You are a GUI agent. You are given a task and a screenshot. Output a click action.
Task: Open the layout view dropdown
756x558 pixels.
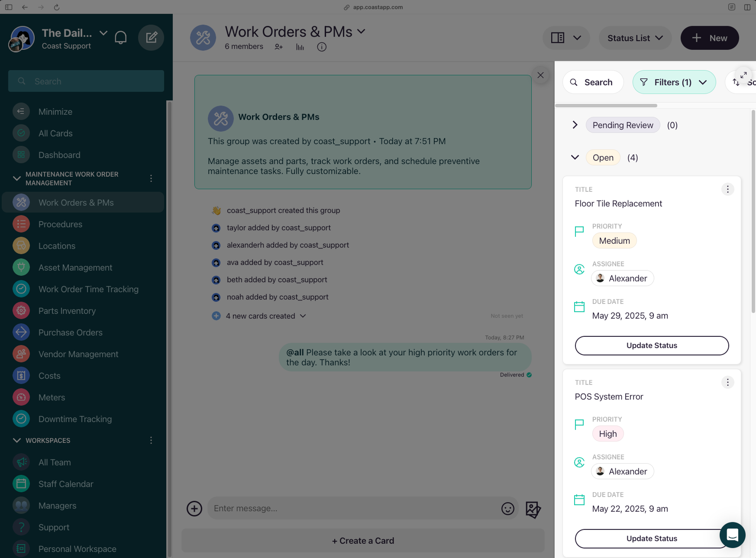pos(566,38)
